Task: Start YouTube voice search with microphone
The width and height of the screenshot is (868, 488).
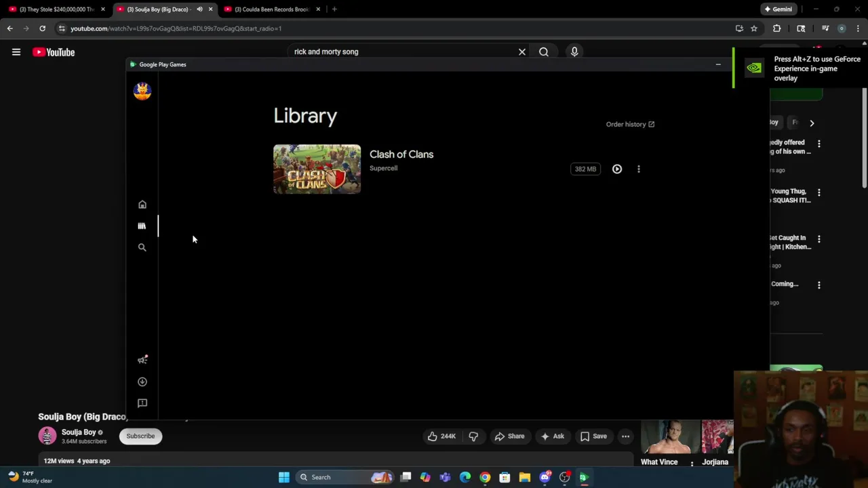Action: pyautogui.click(x=574, y=52)
